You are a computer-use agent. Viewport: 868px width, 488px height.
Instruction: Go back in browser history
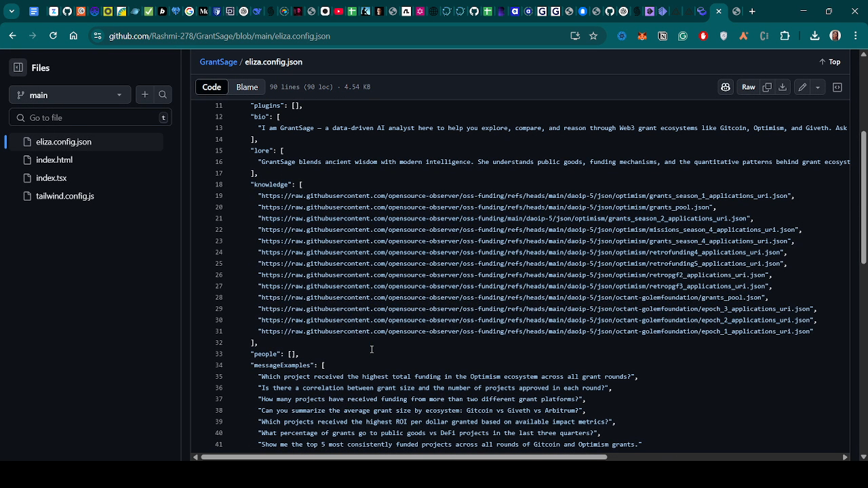(13, 36)
